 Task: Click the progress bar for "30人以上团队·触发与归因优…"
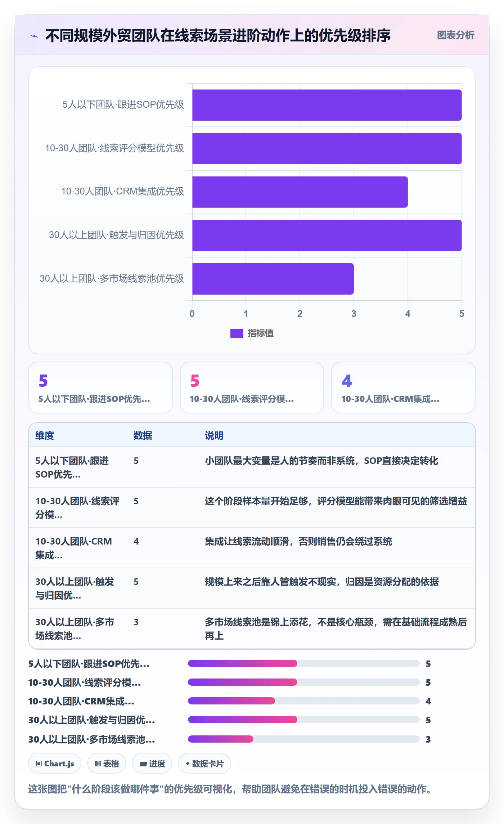click(304, 720)
